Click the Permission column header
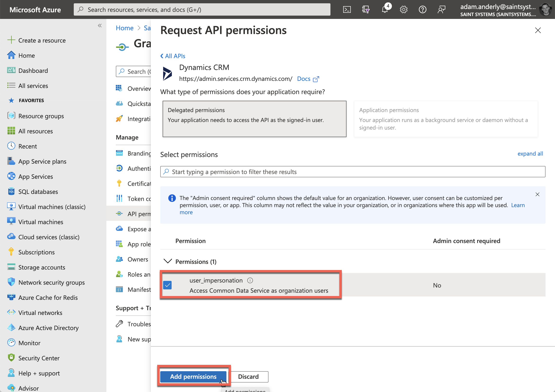Image resolution: width=555 pixels, height=392 pixels. point(190,241)
